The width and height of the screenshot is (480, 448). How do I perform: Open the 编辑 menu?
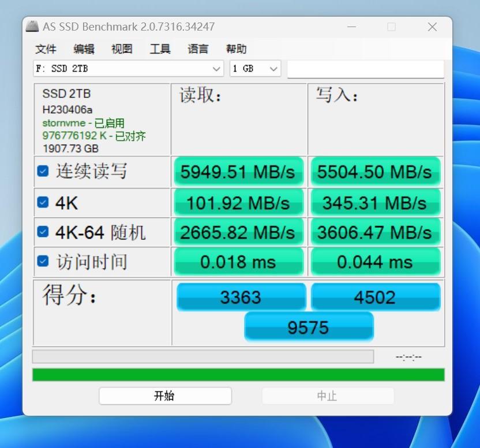pyautogui.click(x=84, y=49)
